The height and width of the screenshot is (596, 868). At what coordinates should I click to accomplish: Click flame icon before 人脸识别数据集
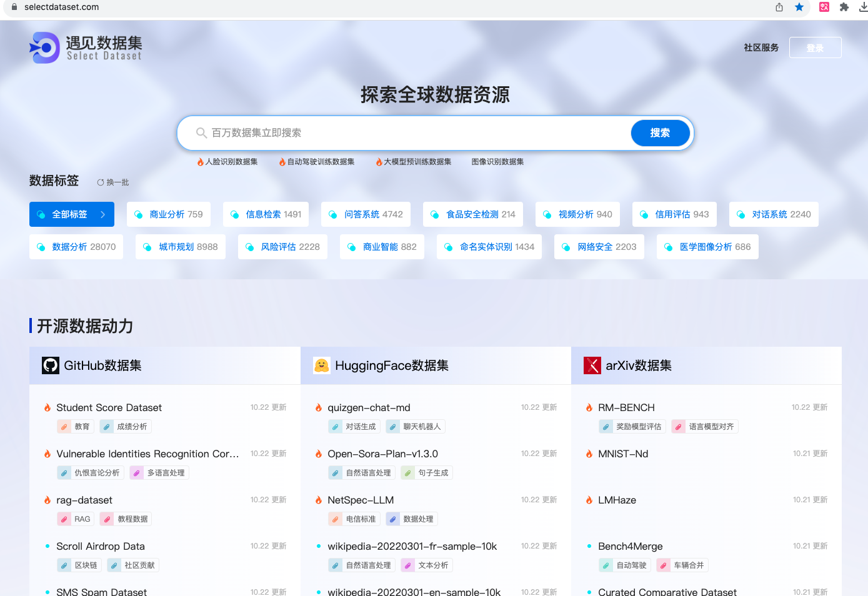click(x=201, y=162)
